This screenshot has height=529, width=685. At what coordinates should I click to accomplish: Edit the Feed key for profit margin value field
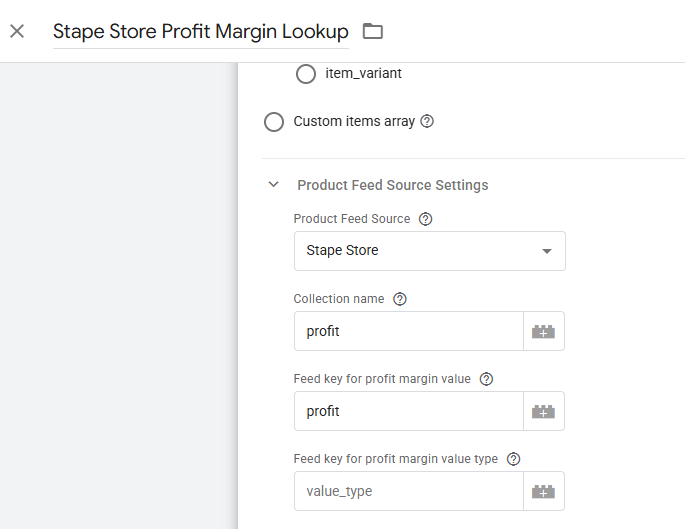(x=408, y=411)
